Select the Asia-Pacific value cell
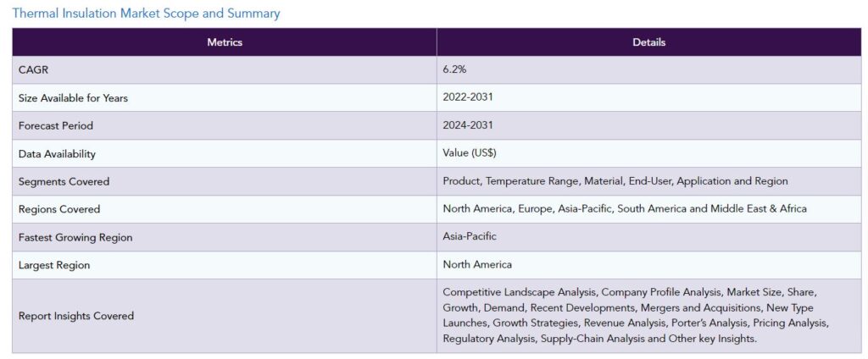This screenshot has width=868, height=359. point(648,237)
